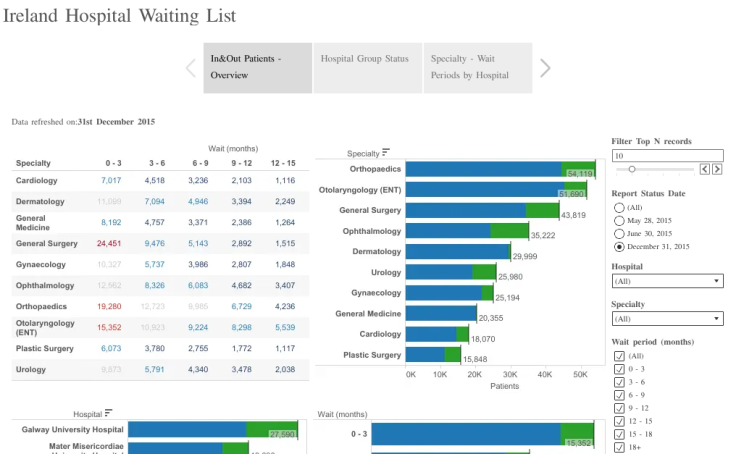
Task: Click the 12 - 15 column header
Action: pyautogui.click(x=283, y=163)
